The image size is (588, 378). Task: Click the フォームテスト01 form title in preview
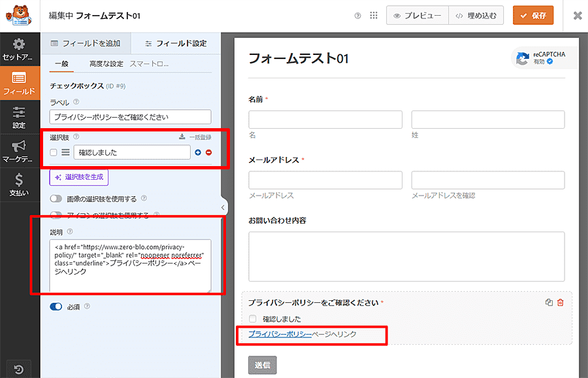(x=299, y=59)
